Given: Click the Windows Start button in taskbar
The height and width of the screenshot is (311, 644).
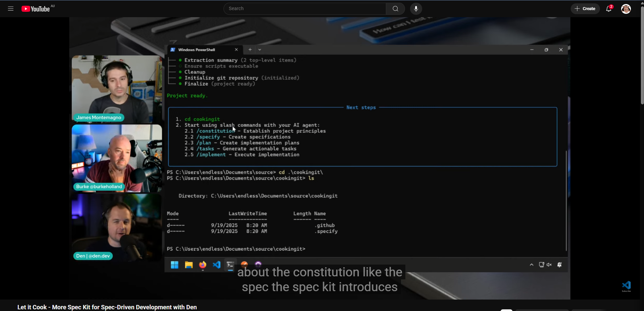Looking at the screenshot, I should pos(174,265).
